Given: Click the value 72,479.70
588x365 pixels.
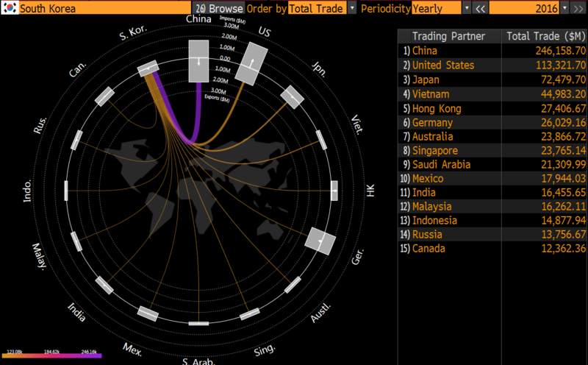Looking at the screenshot, I should pyautogui.click(x=563, y=79).
